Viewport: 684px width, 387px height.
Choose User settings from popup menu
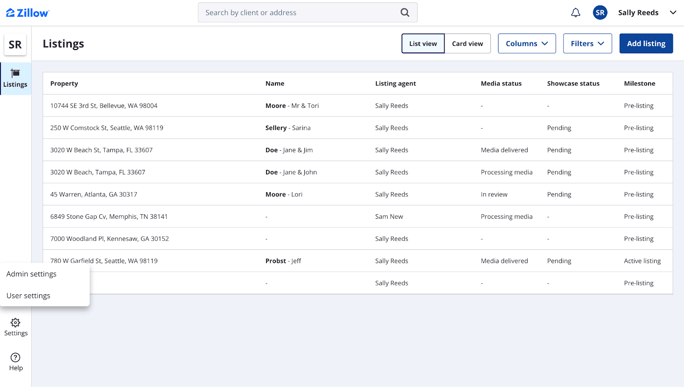[x=28, y=296]
